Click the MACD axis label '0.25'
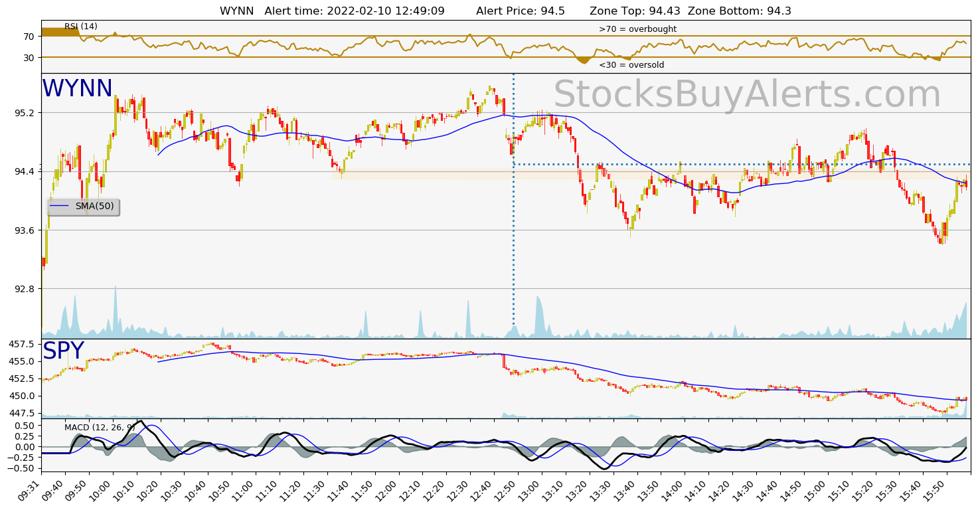The height and width of the screenshot is (510, 980). click(x=24, y=436)
